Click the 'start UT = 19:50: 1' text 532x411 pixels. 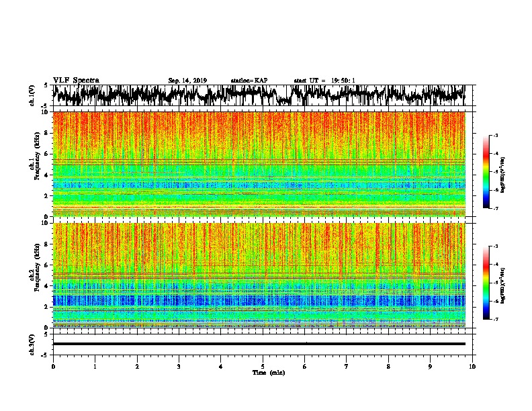[324, 81]
